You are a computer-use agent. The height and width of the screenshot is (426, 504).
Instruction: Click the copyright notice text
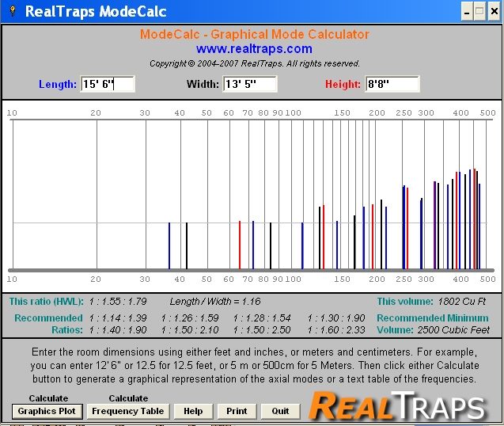pos(254,63)
